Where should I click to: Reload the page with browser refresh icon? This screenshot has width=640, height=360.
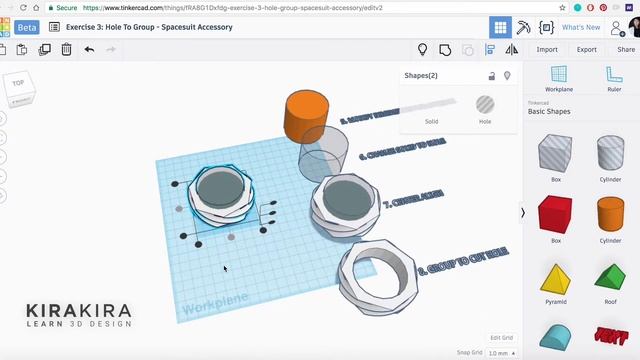click(x=23, y=8)
